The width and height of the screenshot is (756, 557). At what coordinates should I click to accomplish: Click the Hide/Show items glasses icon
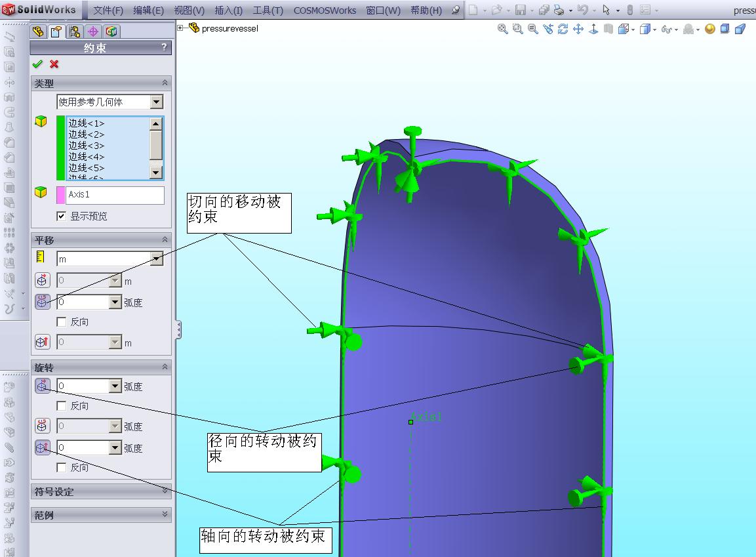pos(666,29)
